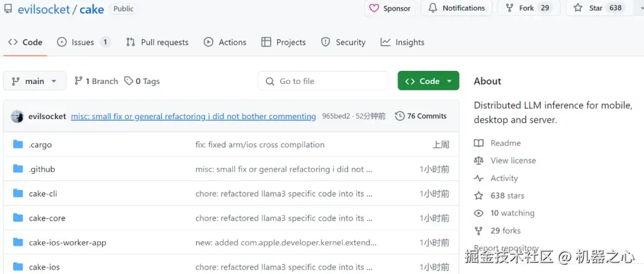644x274 pixels.
Task: Click the star icon beside 638 stars
Action: tap(478, 195)
